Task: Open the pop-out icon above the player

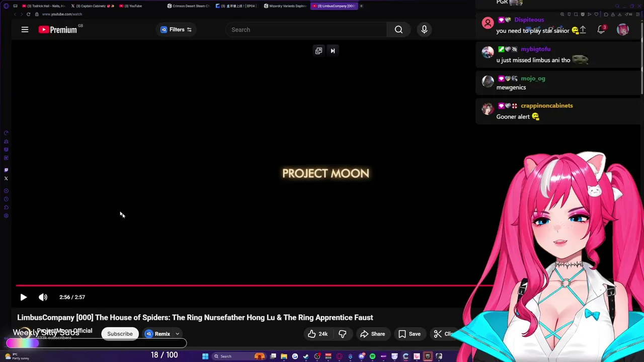Action: pos(318,51)
